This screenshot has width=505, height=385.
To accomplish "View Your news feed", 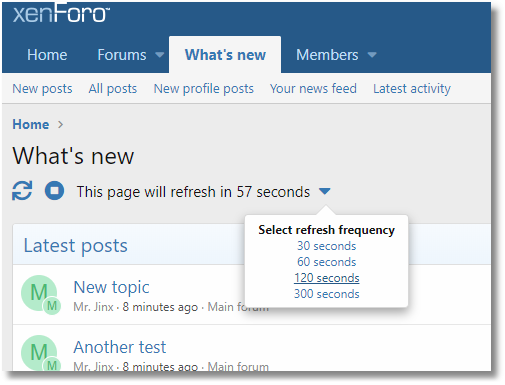I will coord(313,89).
